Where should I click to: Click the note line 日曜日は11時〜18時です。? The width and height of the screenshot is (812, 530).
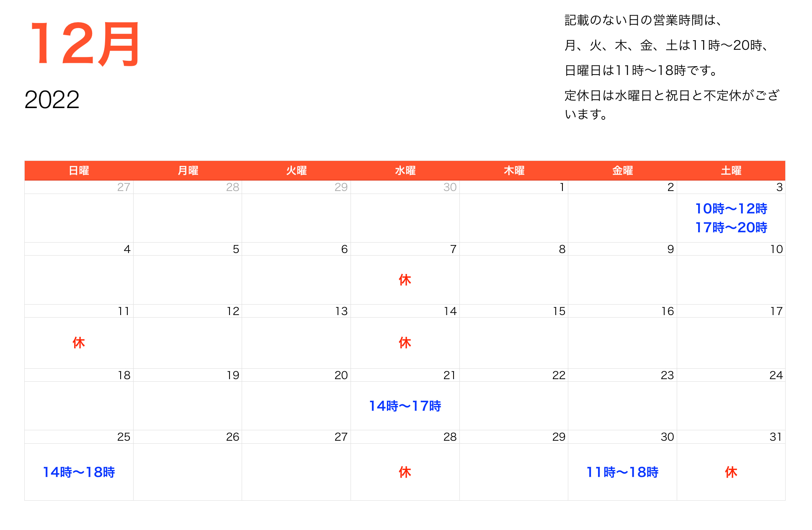click(642, 70)
